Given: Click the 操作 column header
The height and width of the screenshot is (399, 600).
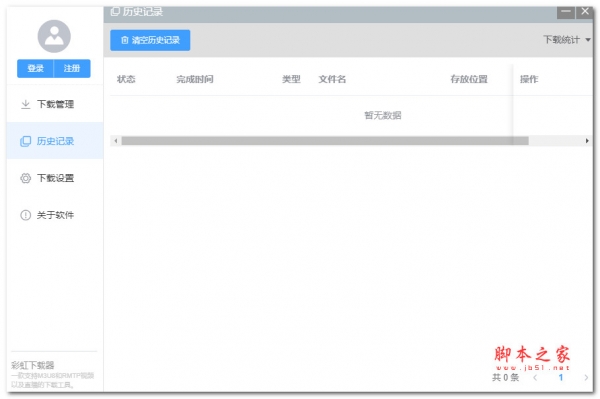Looking at the screenshot, I should pyautogui.click(x=529, y=79).
